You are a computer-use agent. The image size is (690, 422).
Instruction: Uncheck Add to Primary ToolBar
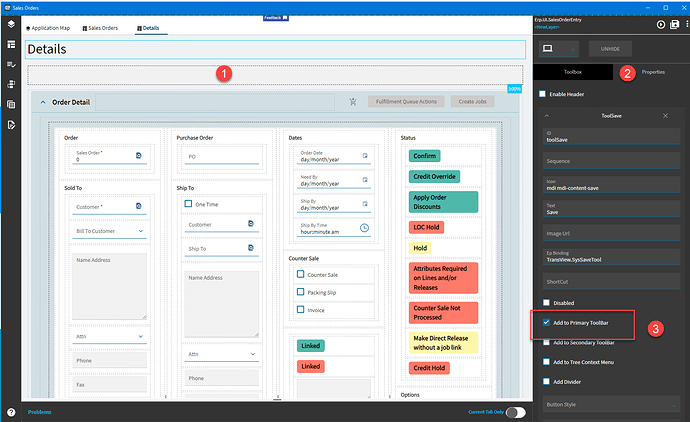click(x=546, y=323)
